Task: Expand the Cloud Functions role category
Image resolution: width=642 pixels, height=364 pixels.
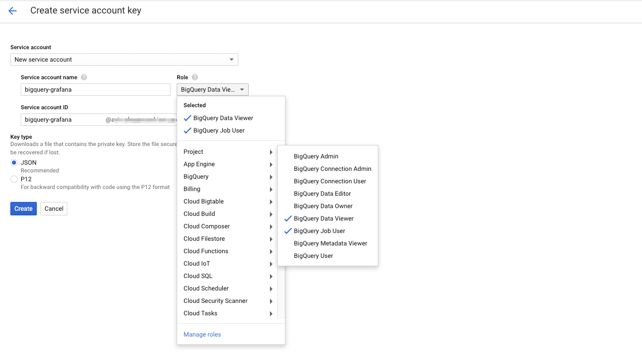Action: point(228,251)
